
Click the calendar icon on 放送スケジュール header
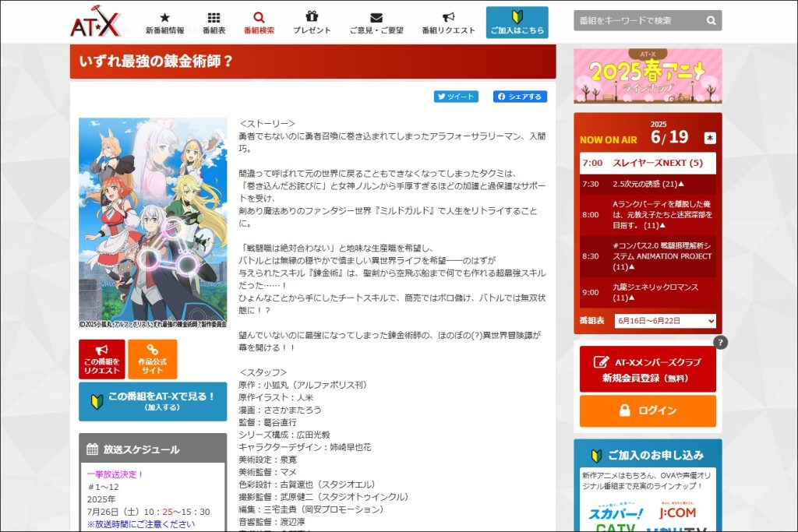[x=90, y=449]
